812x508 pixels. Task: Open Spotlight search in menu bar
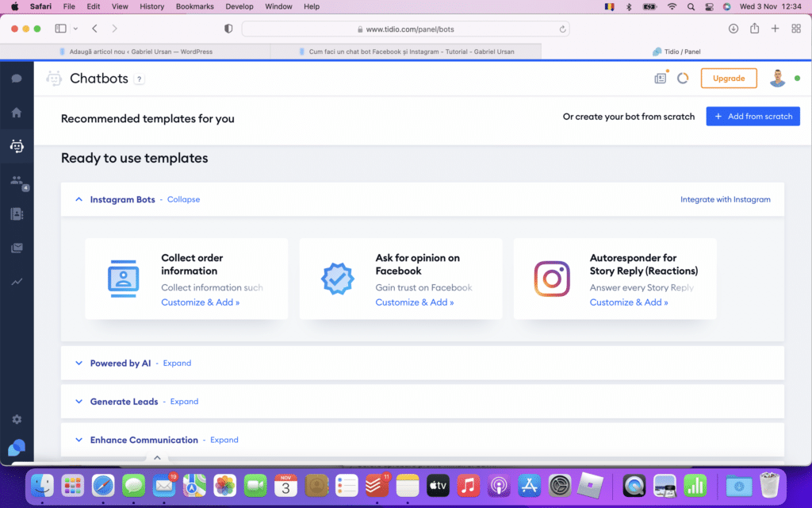click(x=691, y=6)
